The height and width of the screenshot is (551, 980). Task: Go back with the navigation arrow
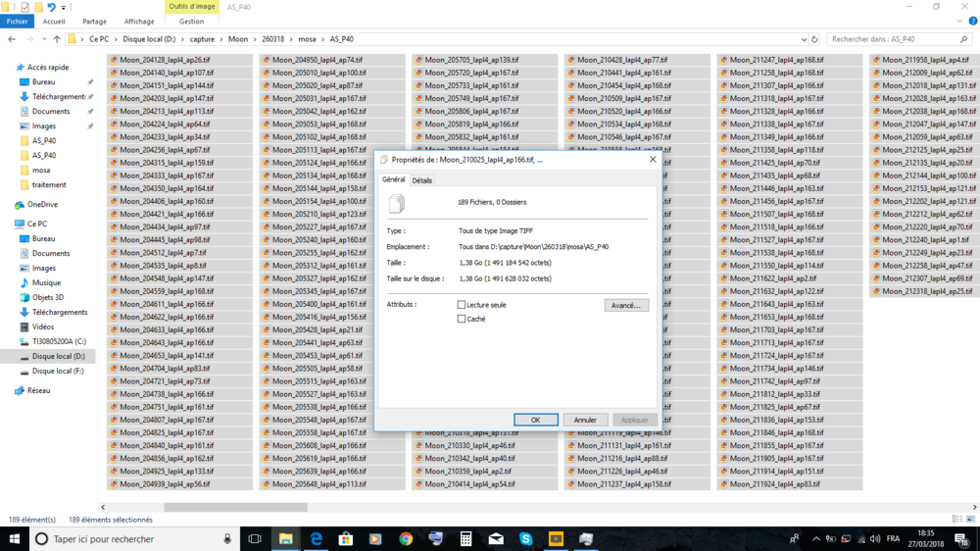click(12, 39)
